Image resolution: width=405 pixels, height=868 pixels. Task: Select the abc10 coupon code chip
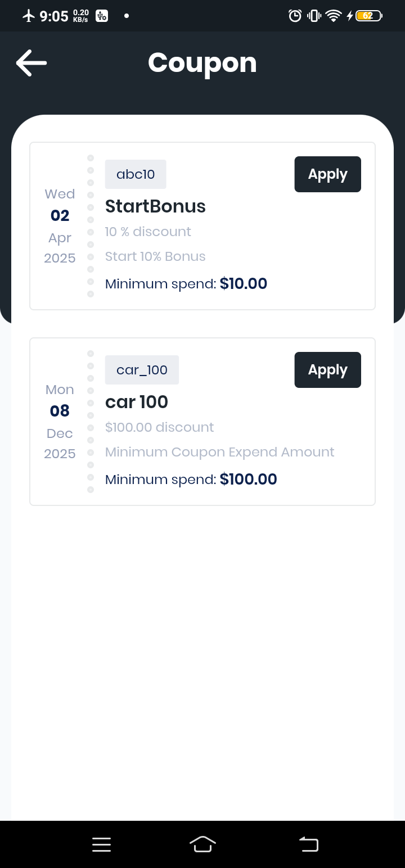[136, 174]
